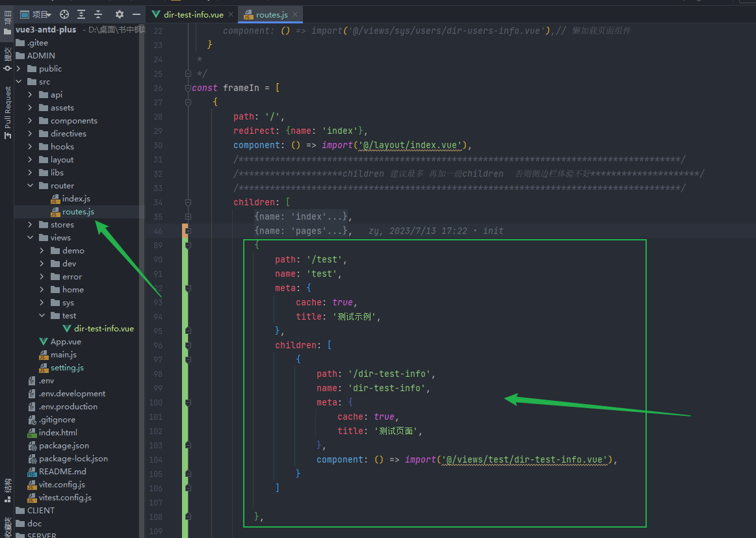Close the routes.js tab

coord(295,14)
